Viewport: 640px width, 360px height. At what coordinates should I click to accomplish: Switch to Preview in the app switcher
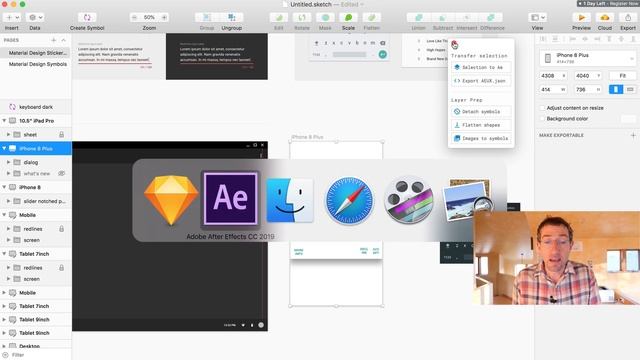(x=468, y=200)
